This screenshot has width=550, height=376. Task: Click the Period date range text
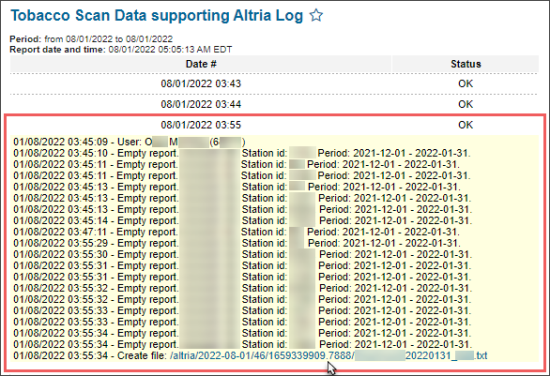coord(108,39)
